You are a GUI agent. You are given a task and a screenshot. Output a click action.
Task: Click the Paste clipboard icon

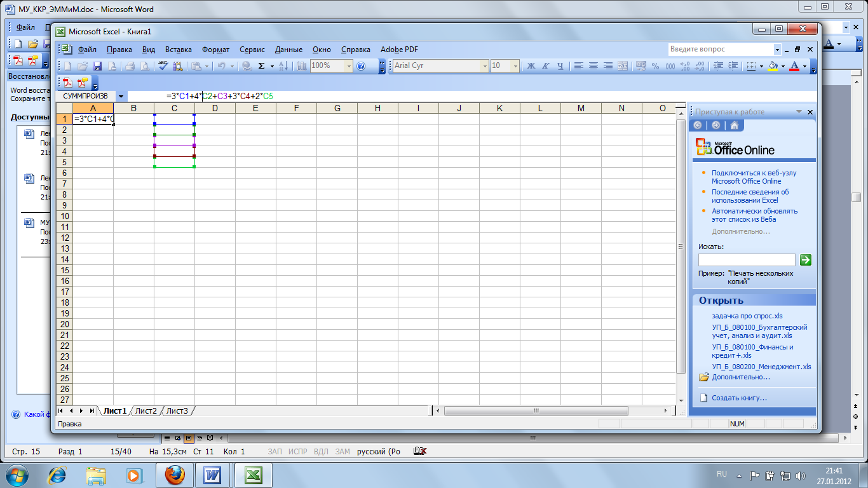click(x=196, y=65)
